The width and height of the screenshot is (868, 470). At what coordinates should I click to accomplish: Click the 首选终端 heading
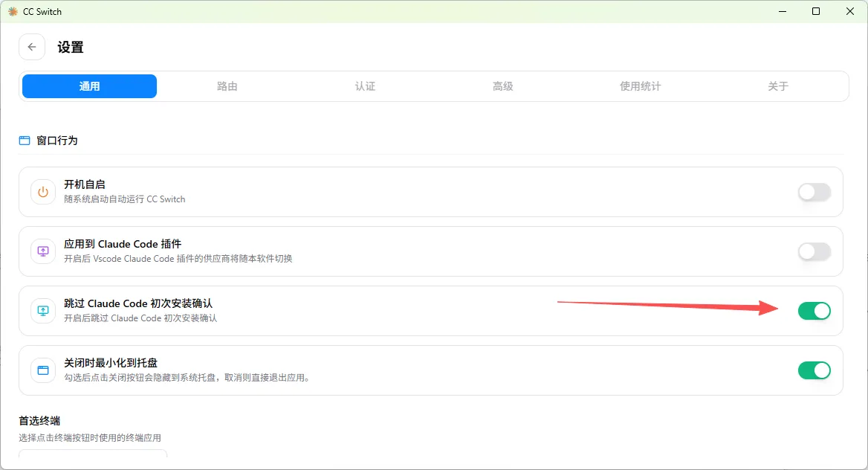pyautogui.click(x=39, y=421)
